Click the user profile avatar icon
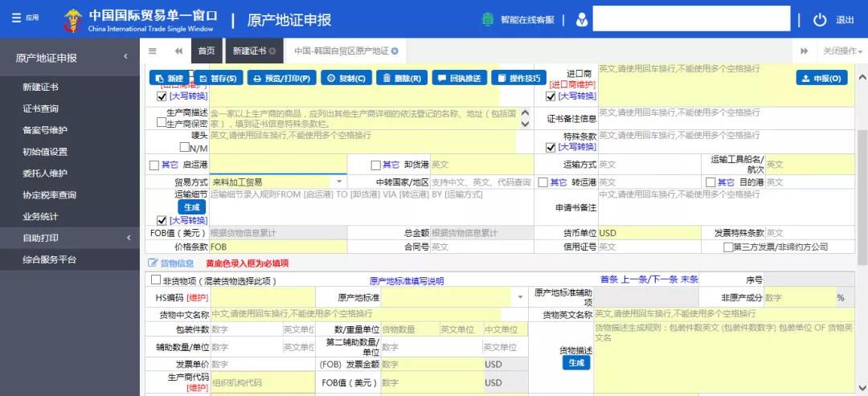Image resolution: width=868 pixels, height=396 pixels. [581, 20]
